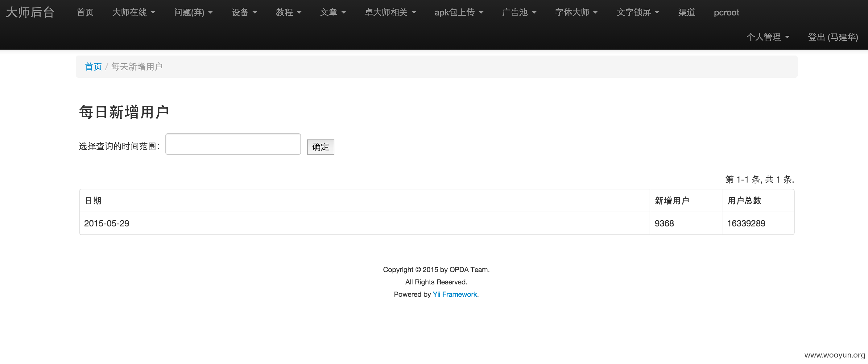This screenshot has height=364, width=868.
Task: Select the 16339289 total users cell
Action: click(758, 223)
